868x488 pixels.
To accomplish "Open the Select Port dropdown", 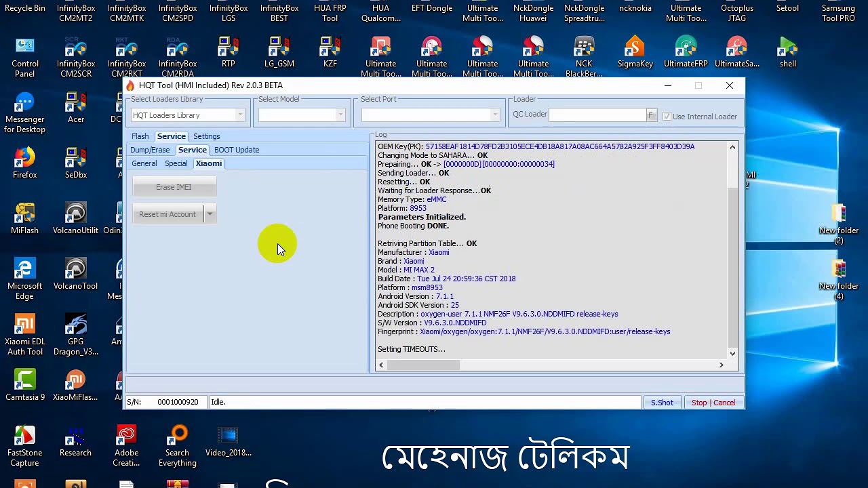I will click(495, 115).
